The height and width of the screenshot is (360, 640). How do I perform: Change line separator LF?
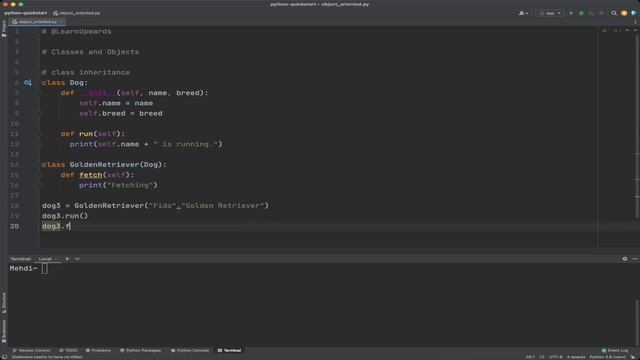tap(542, 357)
